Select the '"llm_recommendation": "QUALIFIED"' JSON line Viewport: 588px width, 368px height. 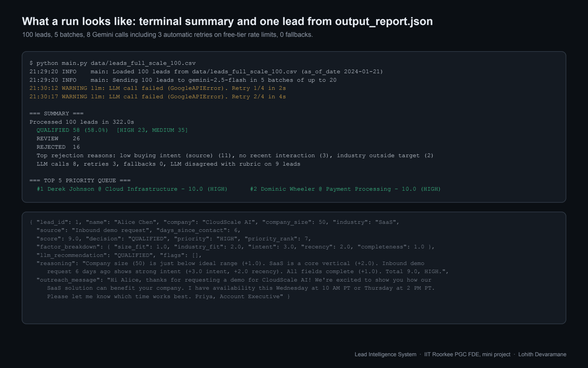pos(119,255)
